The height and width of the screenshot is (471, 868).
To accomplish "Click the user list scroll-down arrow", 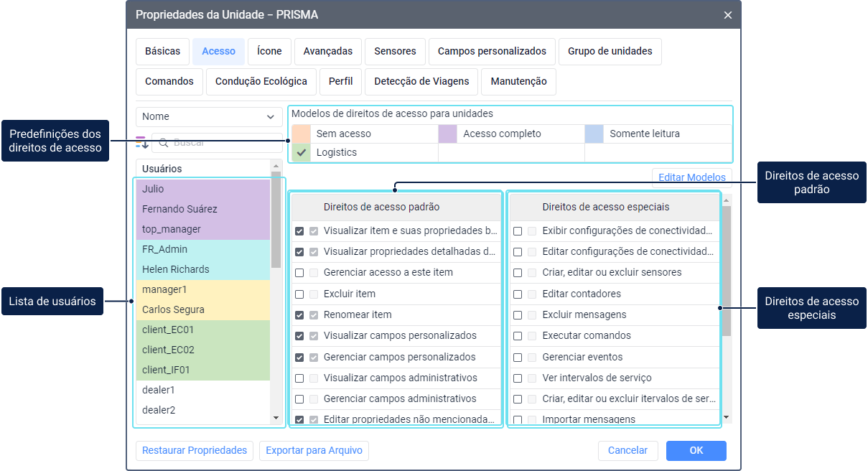I will (276, 418).
